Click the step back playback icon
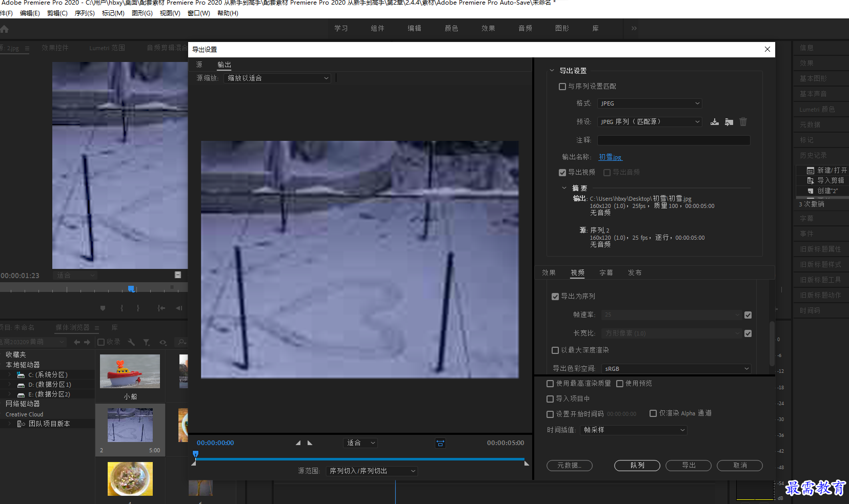This screenshot has height=504, width=849. coord(179,308)
